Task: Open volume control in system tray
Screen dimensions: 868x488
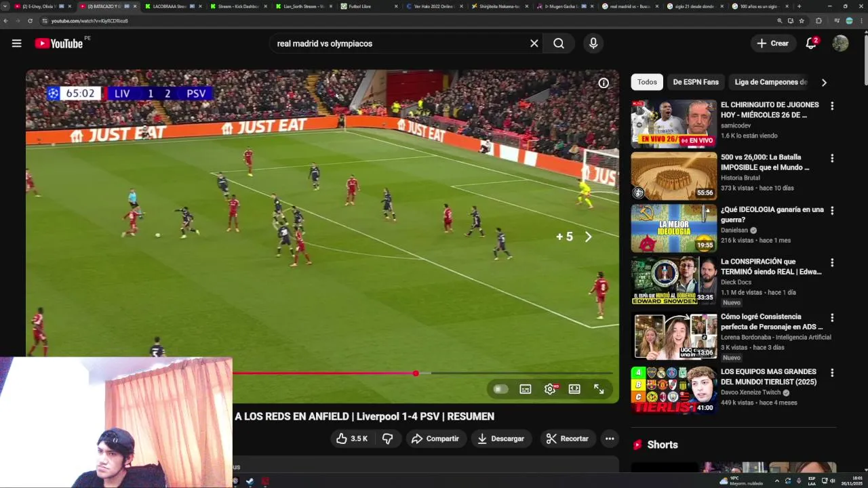Action: click(833, 481)
